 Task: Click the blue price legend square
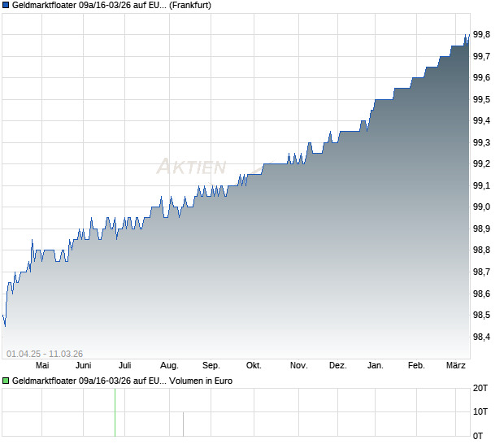pos(6,5)
